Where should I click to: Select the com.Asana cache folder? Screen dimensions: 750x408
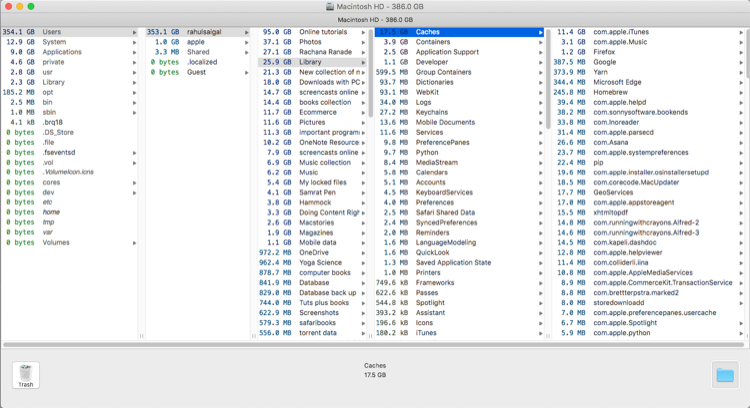click(x=649, y=143)
